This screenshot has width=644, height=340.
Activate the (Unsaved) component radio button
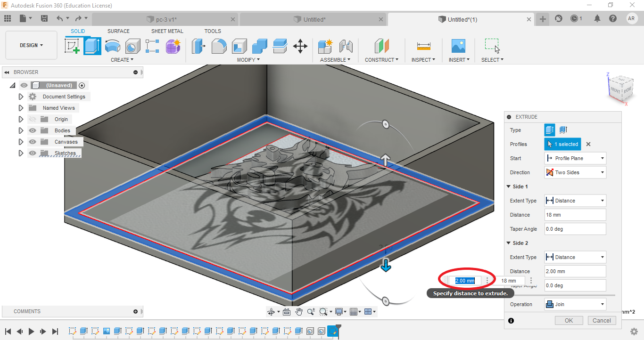click(x=82, y=85)
